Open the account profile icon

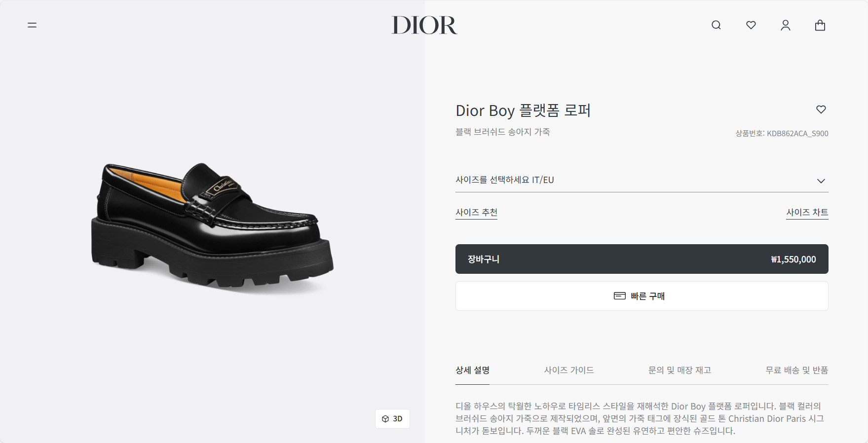pyautogui.click(x=785, y=25)
